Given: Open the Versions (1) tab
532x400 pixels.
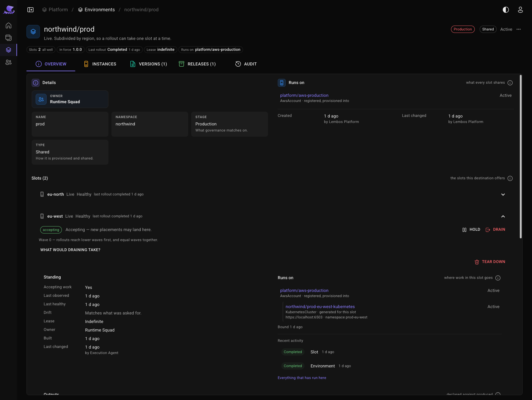Looking at the screenshot, I should (x=149, y=64).
